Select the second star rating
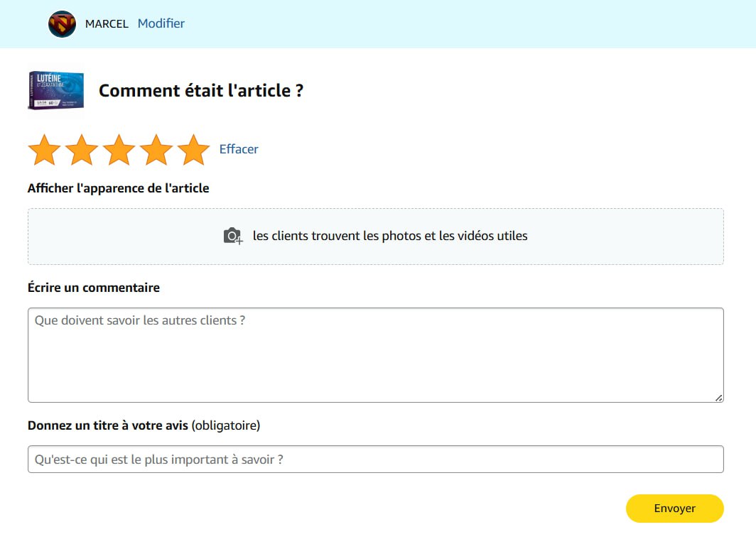The image size is (756, 554). 82,150
